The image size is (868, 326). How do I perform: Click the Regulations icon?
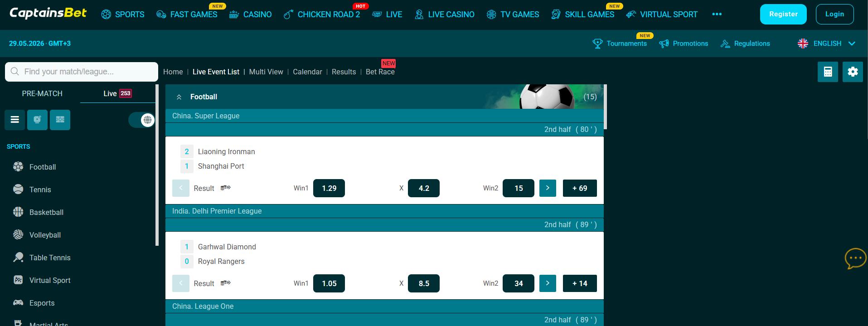pos(725,44)
